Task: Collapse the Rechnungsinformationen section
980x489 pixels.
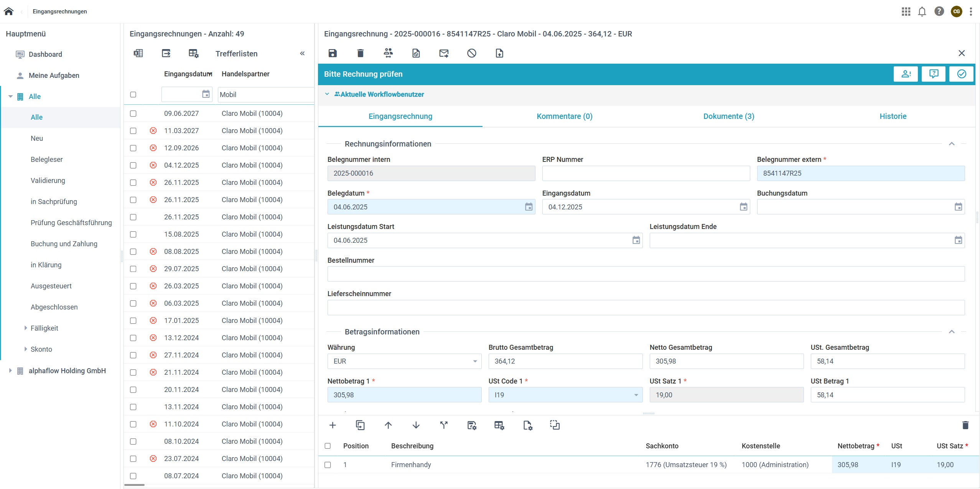Action: click(952, 144)
